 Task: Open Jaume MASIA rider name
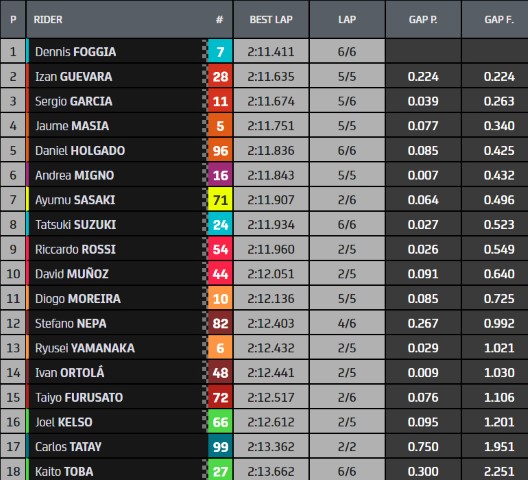(72, 126)
